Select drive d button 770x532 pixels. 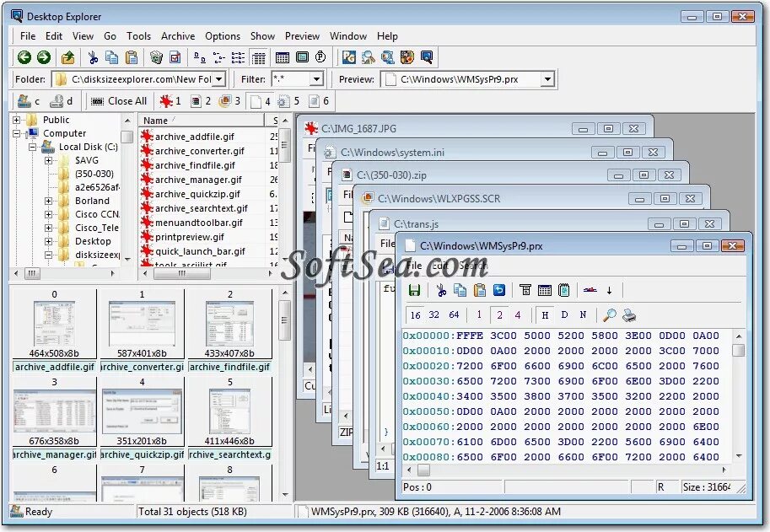[62, 101]
